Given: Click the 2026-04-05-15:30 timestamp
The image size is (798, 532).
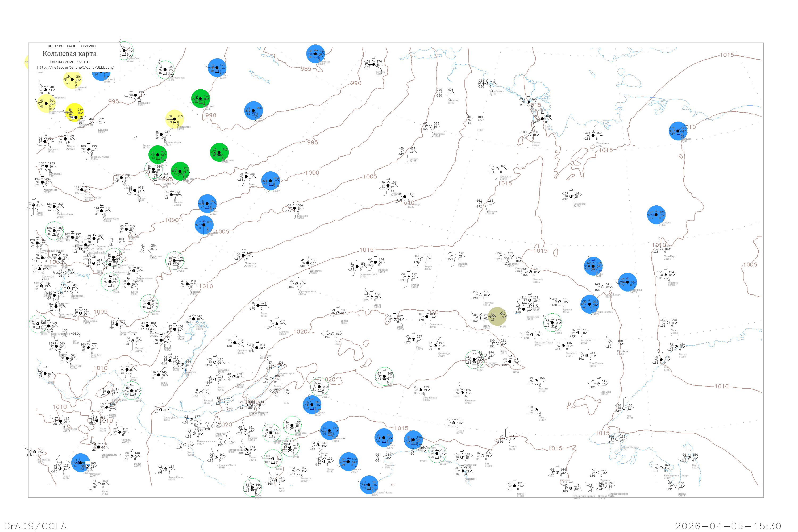Looking at the screenshot, I should click(728, 526).
